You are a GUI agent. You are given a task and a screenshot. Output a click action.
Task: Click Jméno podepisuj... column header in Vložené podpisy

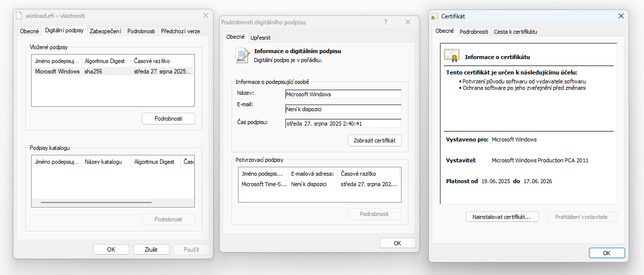(57, 61)
